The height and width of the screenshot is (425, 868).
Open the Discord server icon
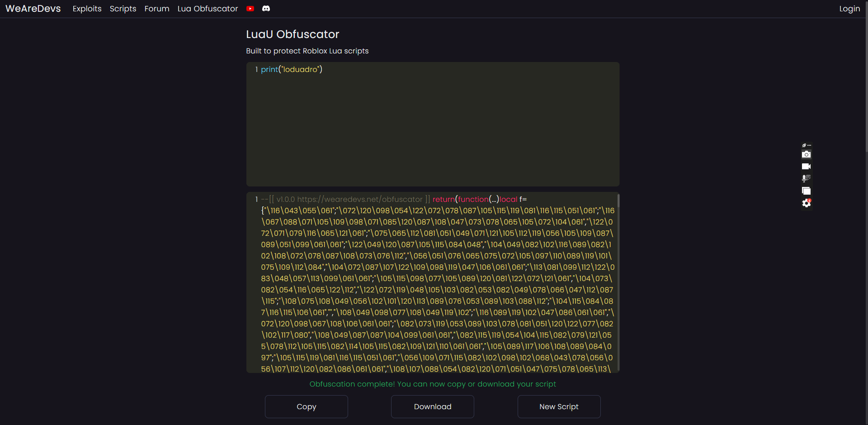266,9
